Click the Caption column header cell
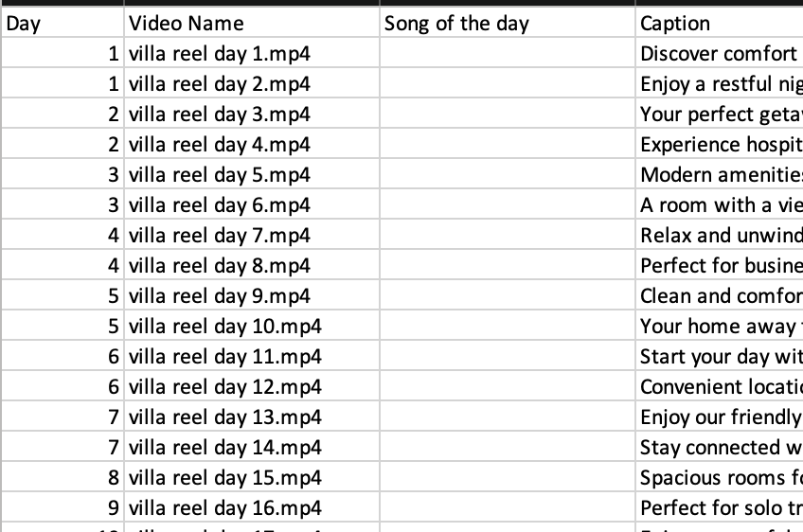The image size is (803, 532). coord(720,24)
